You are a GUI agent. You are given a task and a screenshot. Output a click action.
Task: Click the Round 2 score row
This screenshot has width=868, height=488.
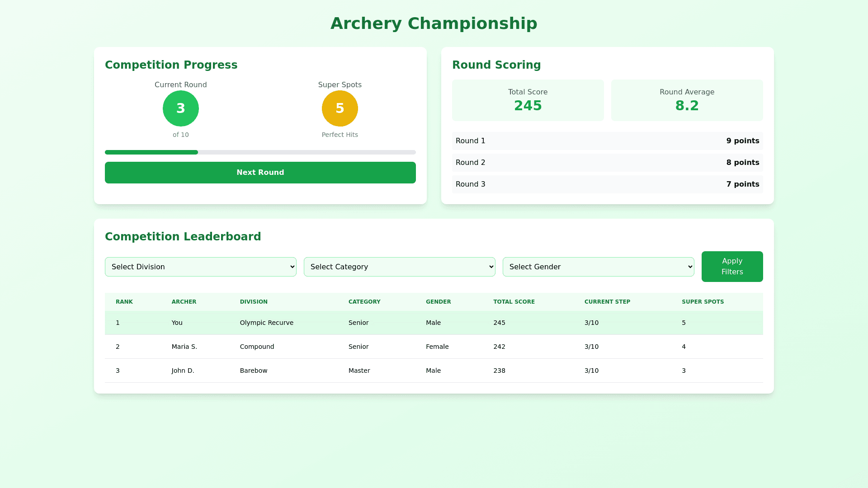tap(607, 163)
